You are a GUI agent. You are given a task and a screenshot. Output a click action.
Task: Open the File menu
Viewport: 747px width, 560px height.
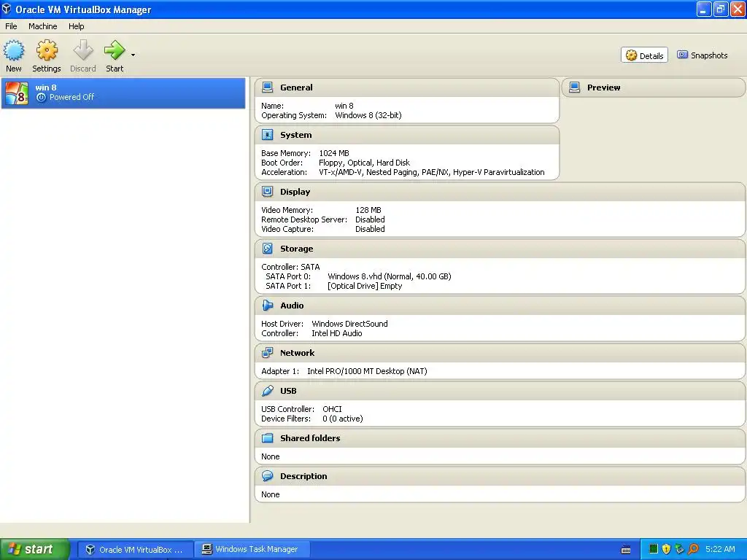[x=11, y=26]
